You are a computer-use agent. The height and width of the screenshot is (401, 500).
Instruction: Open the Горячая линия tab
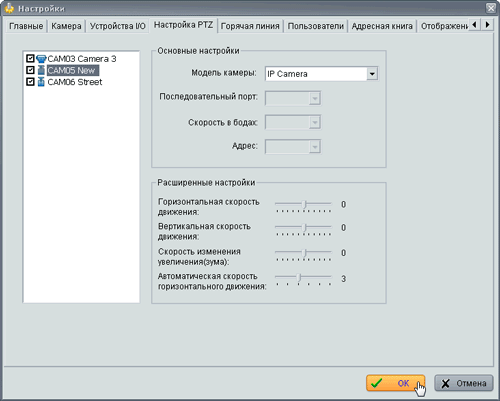[250, 26]
